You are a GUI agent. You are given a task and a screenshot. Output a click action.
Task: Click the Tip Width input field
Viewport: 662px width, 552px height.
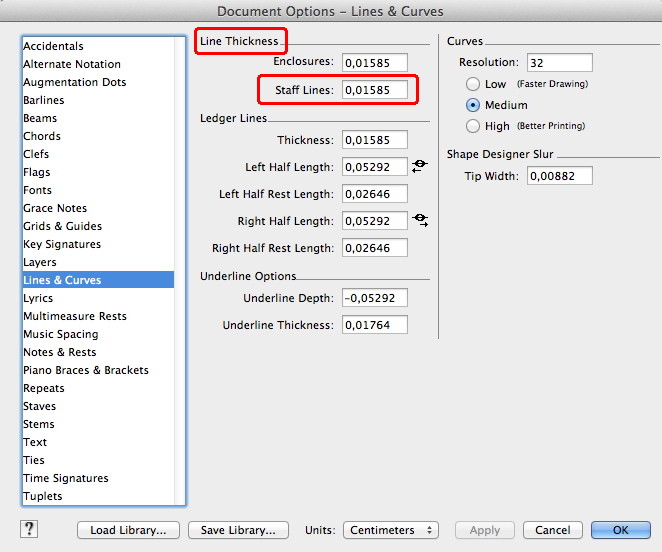click(558, 176)
